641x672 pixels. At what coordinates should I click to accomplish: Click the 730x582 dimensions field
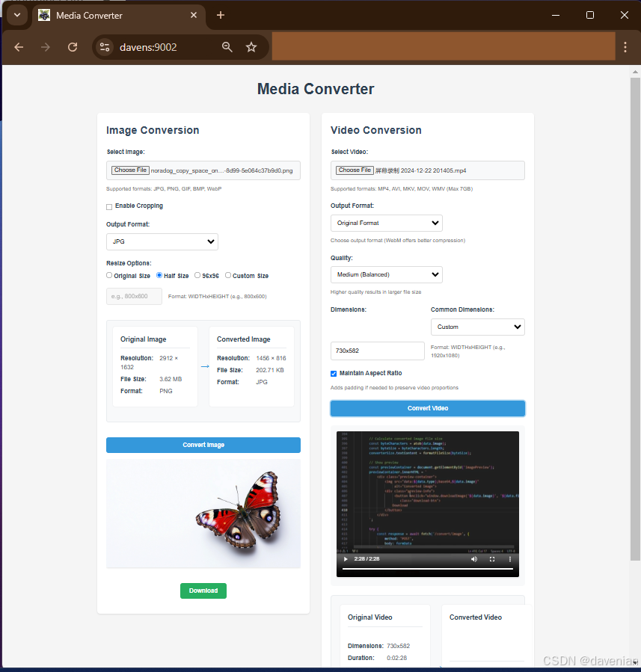pyautogui.click(x=377, y=351)
